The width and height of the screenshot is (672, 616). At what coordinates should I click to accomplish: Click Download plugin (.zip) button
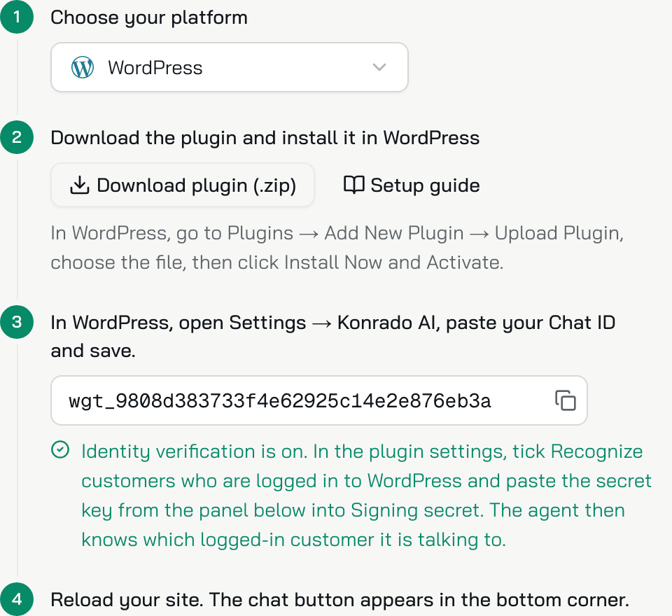click(x=183, y=185)
